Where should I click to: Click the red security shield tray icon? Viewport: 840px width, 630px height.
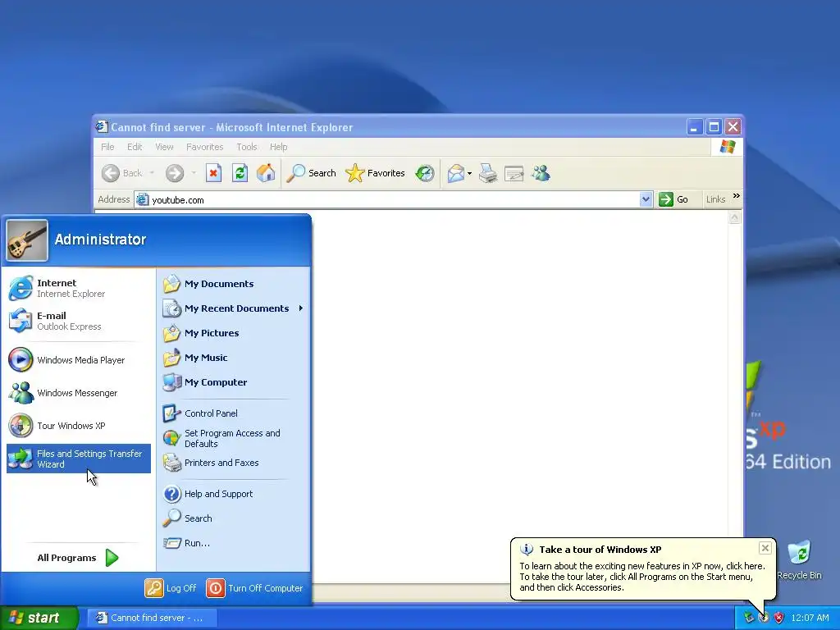click(x=779, y=618)
